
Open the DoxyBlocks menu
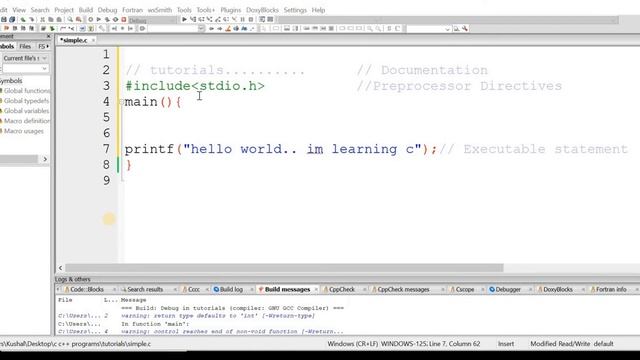click(x=262, y=10)
